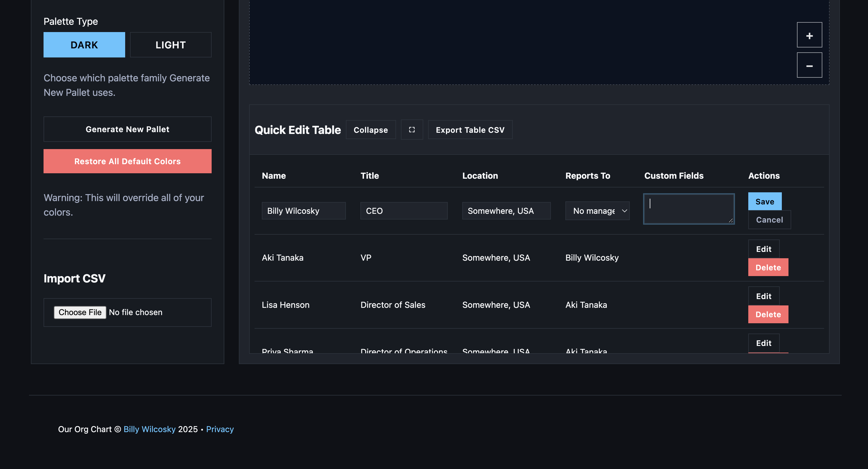Click the CEO title input field

[403, 210]
